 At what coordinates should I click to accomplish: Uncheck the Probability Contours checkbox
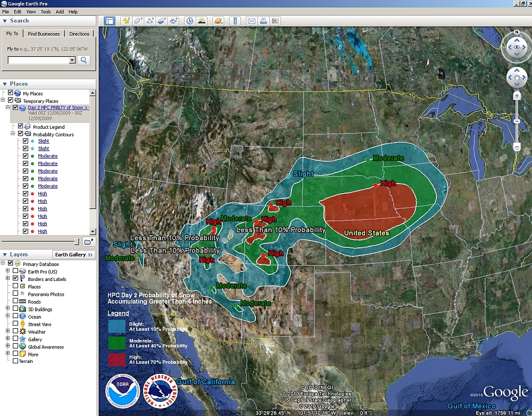pyautogui.click(x=20, y=134)
